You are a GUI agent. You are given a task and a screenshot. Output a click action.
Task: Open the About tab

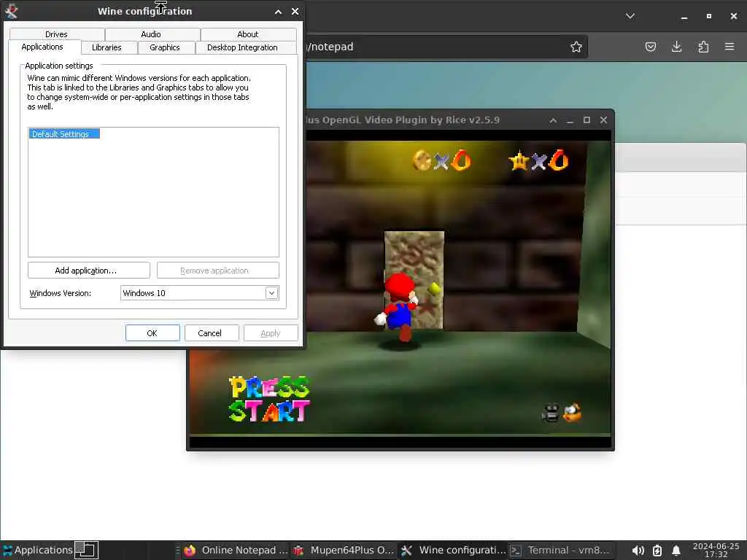click(248, 34)
